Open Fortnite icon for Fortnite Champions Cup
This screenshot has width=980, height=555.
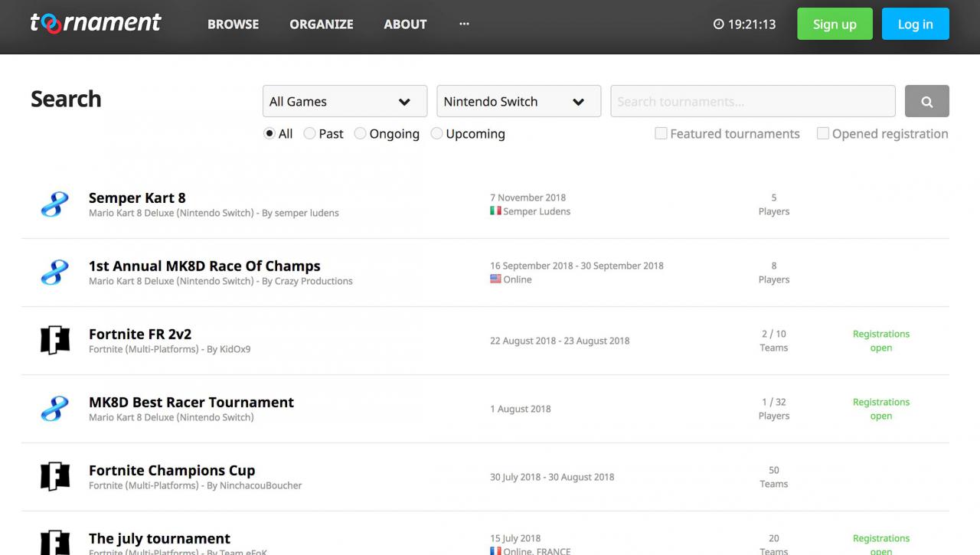click(54, 477)
